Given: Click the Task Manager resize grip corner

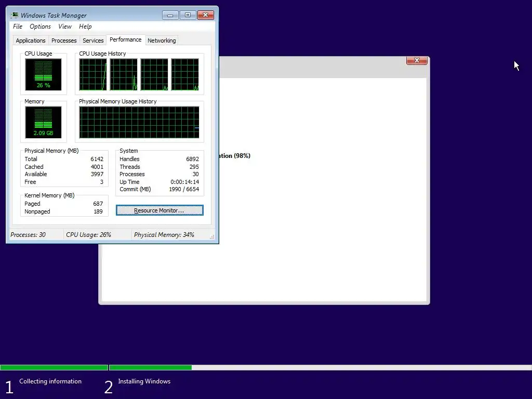Looking at the screenshot, I should click(212, 237).
